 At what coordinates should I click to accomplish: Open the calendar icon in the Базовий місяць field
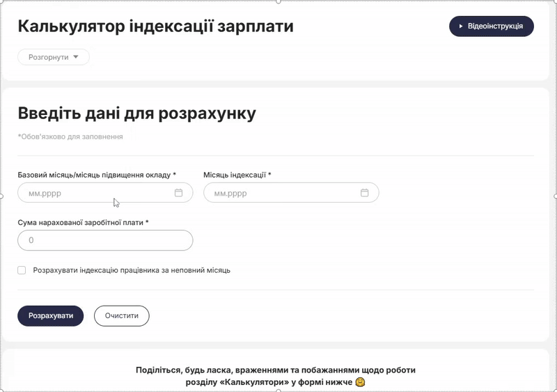(x=178, y=193)
